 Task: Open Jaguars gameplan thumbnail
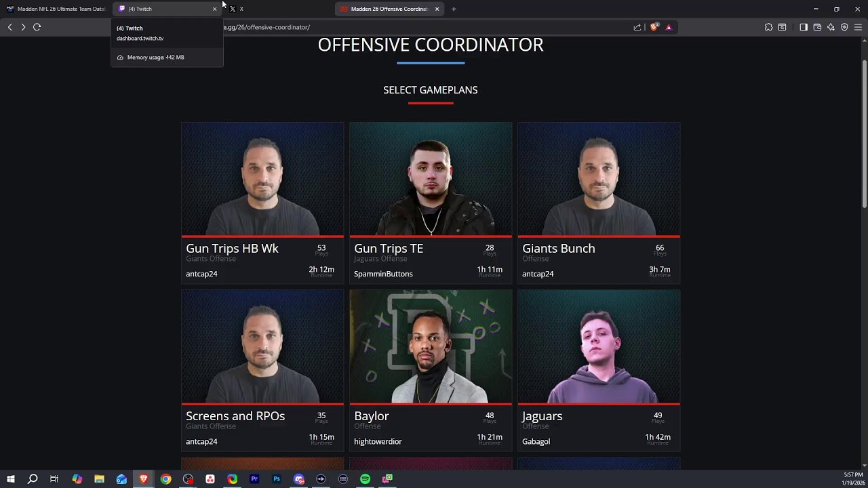599,346
